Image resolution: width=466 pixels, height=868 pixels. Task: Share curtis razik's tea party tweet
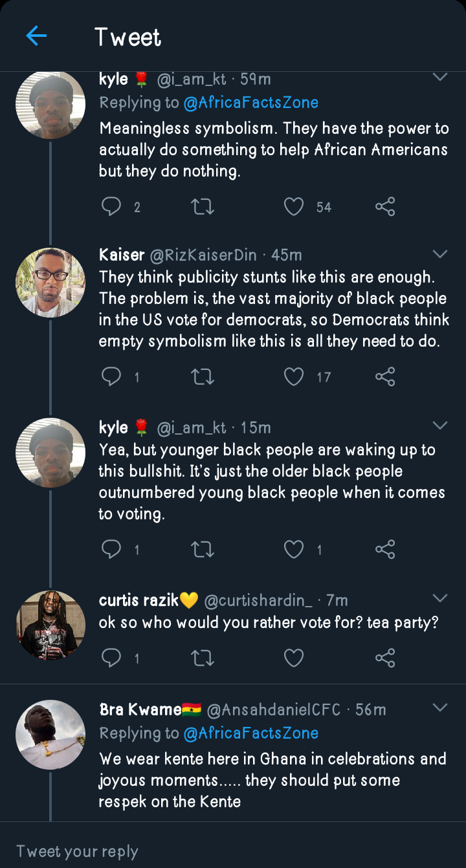(385, 658)
